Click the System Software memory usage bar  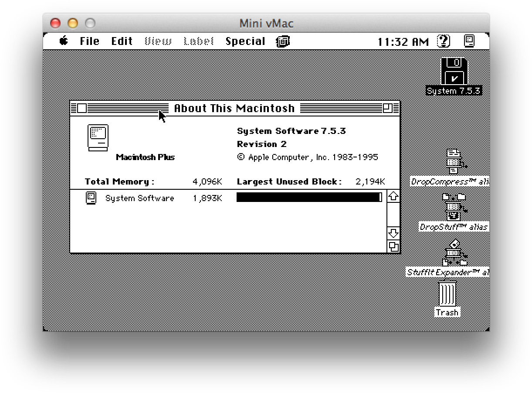(309, 197)
